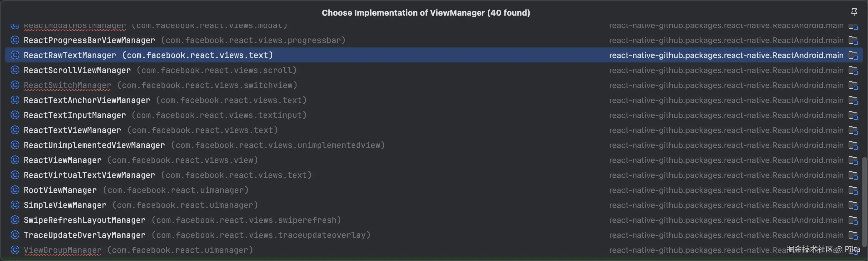Screen dimensions: 868x261
Task: Click class icon next to RootViewManager
Action: pyautogui.click(x=15, y=190)
